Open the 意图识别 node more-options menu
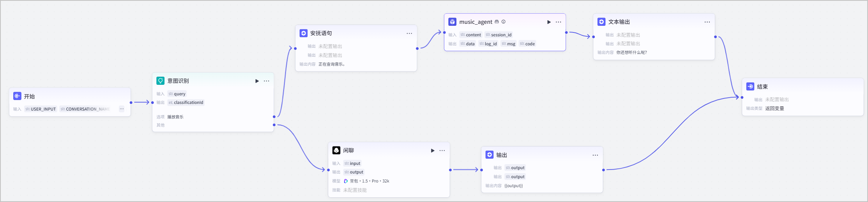The image size is (868, 202). pos(267,81)
